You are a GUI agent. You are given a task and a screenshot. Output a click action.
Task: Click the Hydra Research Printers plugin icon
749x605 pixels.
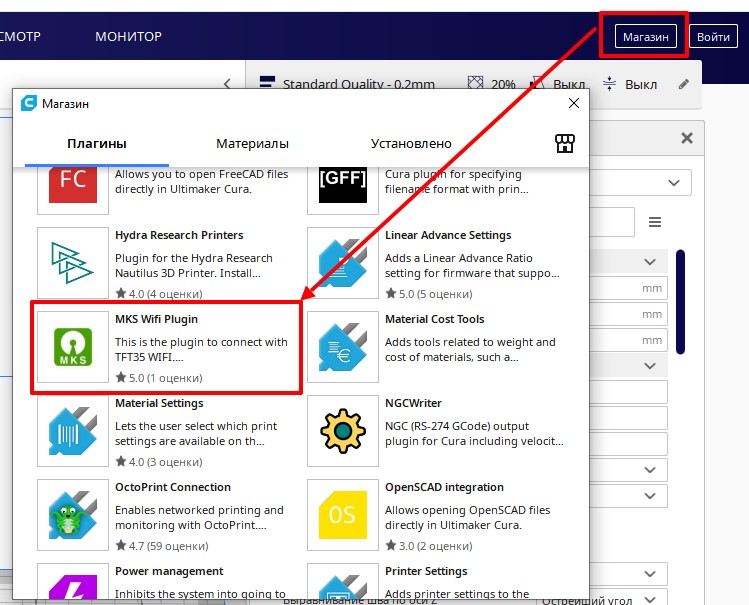(73, 263)
